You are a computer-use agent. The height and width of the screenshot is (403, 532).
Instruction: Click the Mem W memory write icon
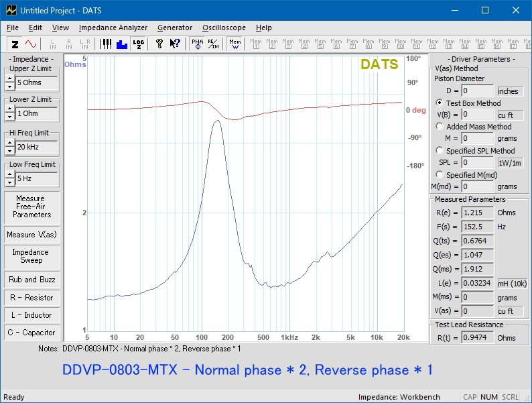[x=235, y=44]
